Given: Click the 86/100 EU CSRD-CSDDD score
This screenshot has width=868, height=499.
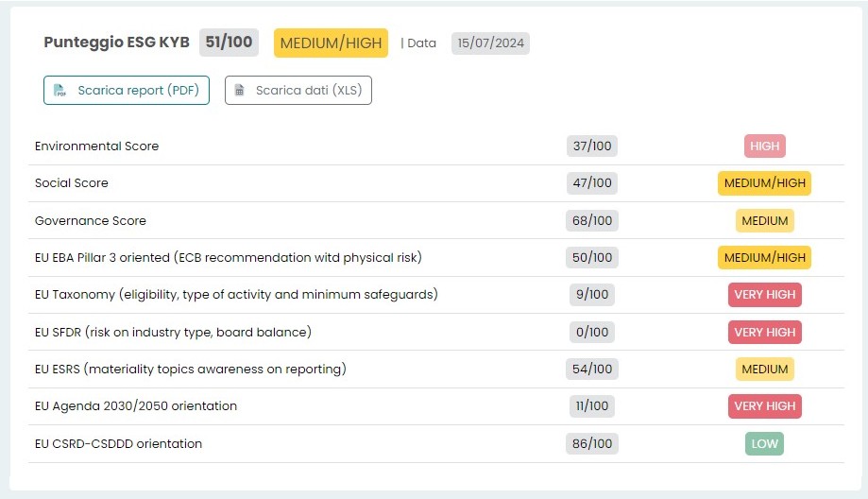Looking at the screenshot, I should tap(592, 443).
